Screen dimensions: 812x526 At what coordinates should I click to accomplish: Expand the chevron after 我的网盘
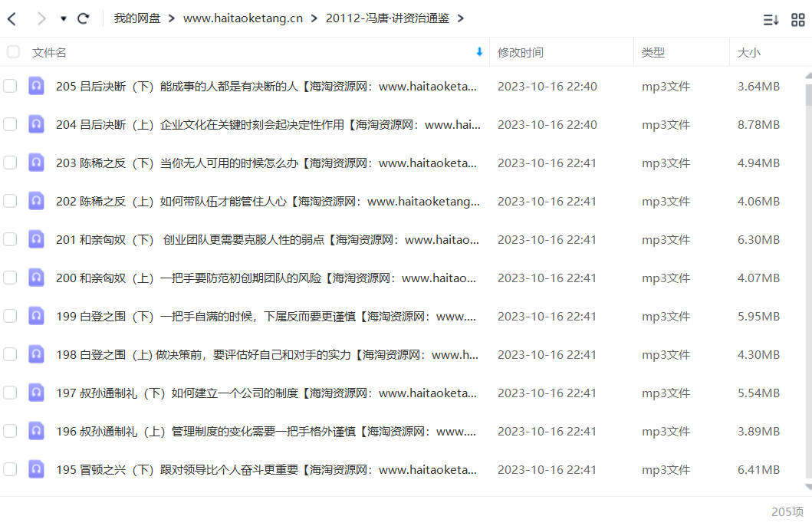(172, 18)
